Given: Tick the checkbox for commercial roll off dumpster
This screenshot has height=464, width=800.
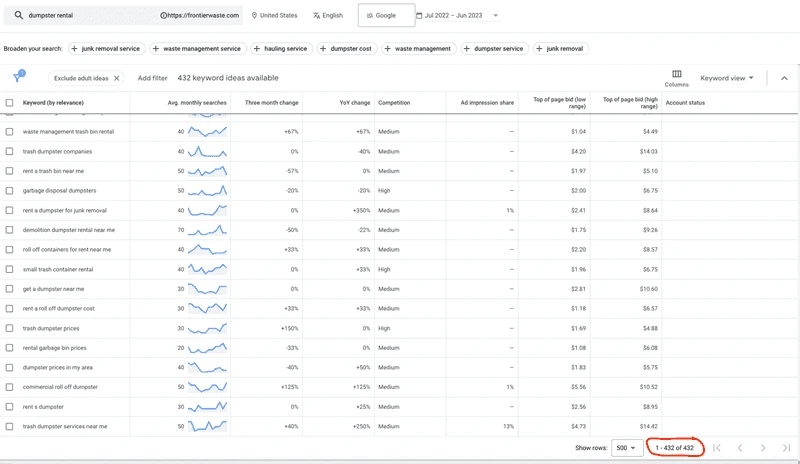Looking at the screenshot, I should [x=10, y=387].
